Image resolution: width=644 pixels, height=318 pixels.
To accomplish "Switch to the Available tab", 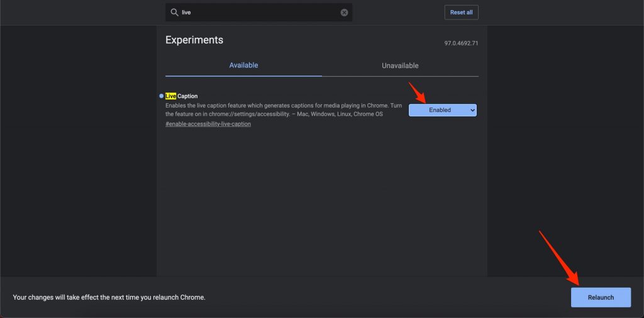I will pyautogui.click(x=243, y=65).
